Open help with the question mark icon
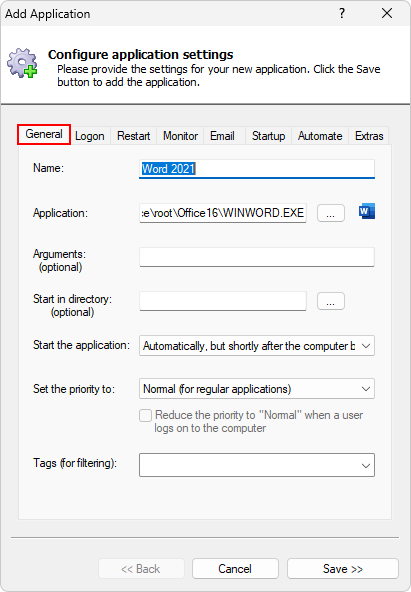 point(342,14)
